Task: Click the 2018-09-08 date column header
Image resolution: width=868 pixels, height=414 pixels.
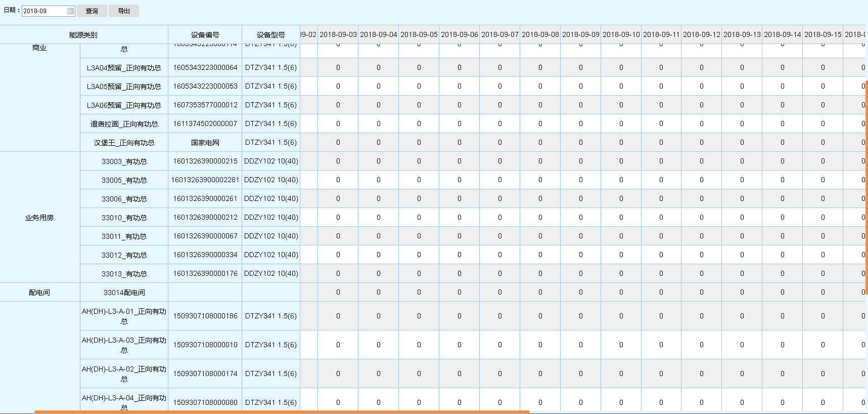Action: coord(540,34)
